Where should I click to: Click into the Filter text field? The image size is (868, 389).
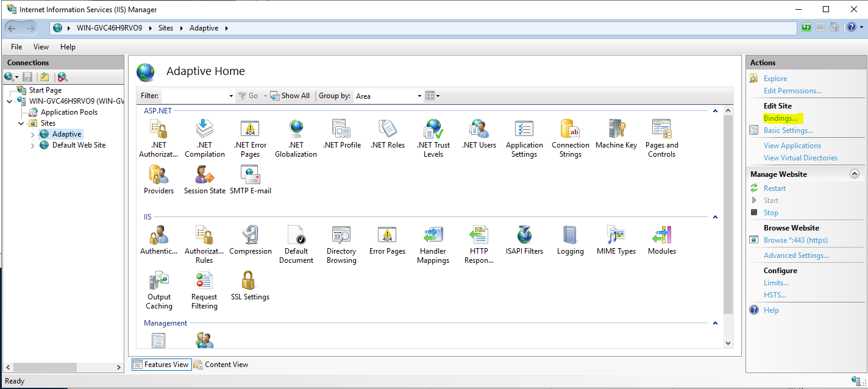(194, 96)
